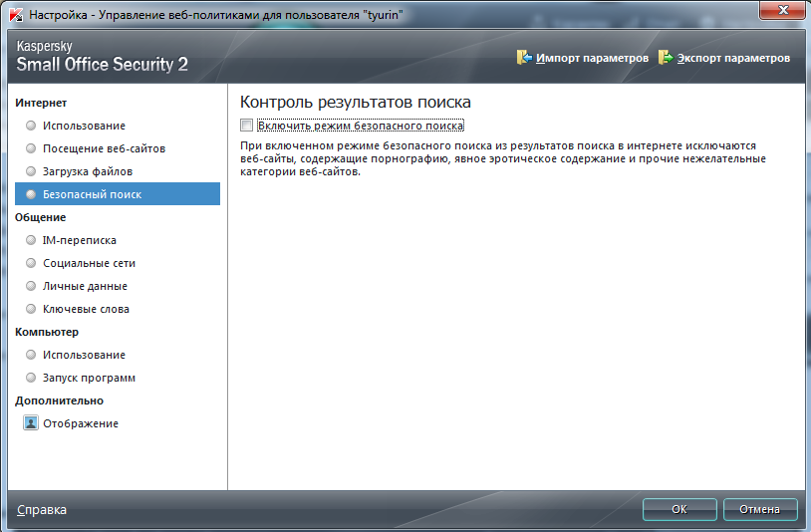Enable the Включить режим безопасного поиска checkbox
The height and width of the screenshot is (532, 811).
tap(247, 126)
